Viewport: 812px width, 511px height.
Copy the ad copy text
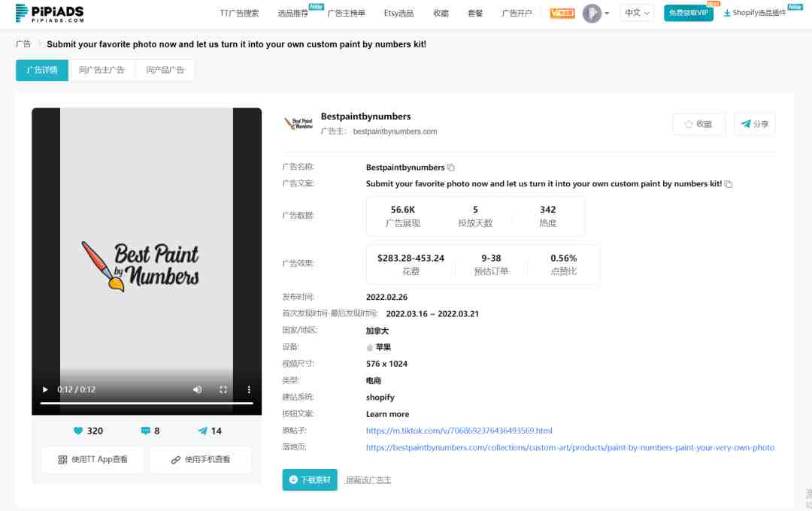point(729,184)
